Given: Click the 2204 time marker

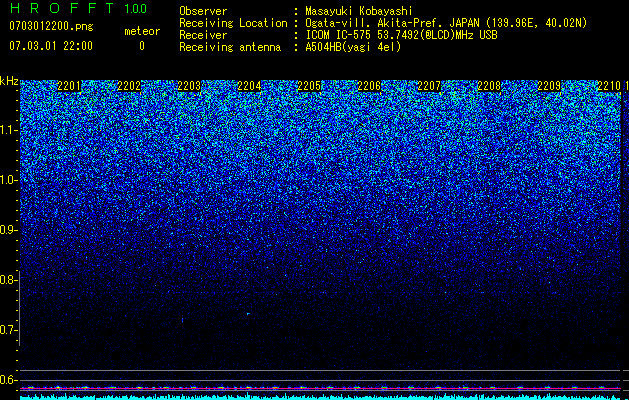Looking at the screenshot, I should coord(249,86).
